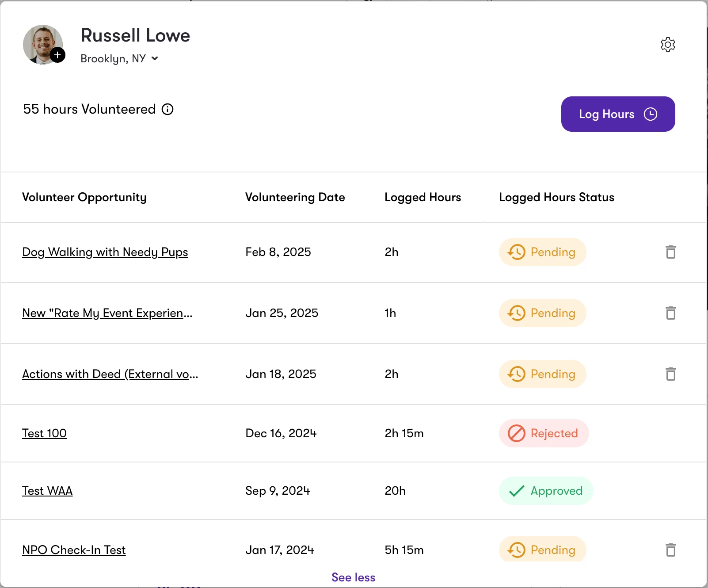Expand the Brooklyn, NY location dropdown
708x588 pixels.
(x=119, y=58)
